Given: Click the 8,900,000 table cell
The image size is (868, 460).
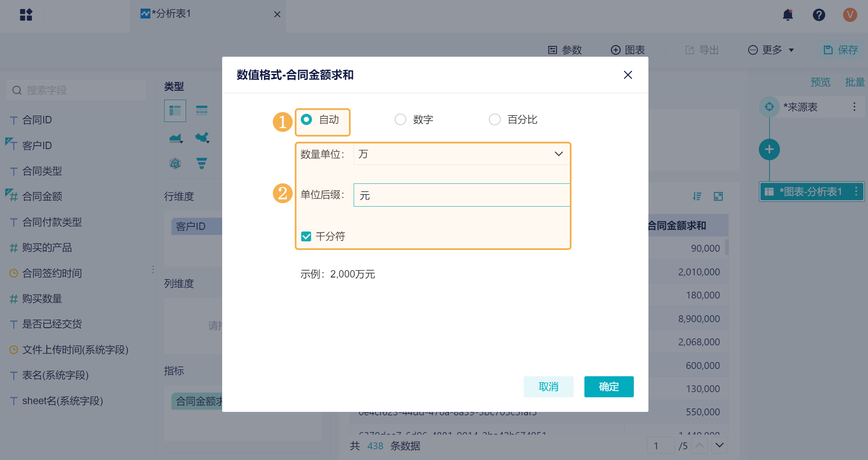Looking at the screenshot, I should click(688, 319).
